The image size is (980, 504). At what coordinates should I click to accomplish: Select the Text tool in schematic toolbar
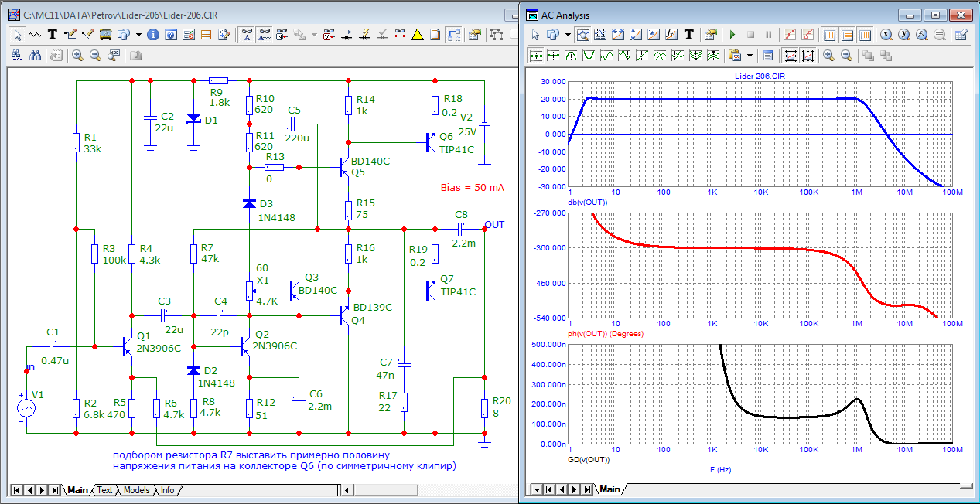(52, 35)
